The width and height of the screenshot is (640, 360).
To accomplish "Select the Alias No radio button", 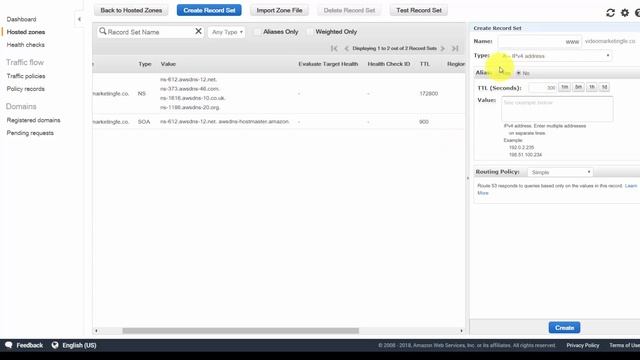I will (x=518, y=73).
